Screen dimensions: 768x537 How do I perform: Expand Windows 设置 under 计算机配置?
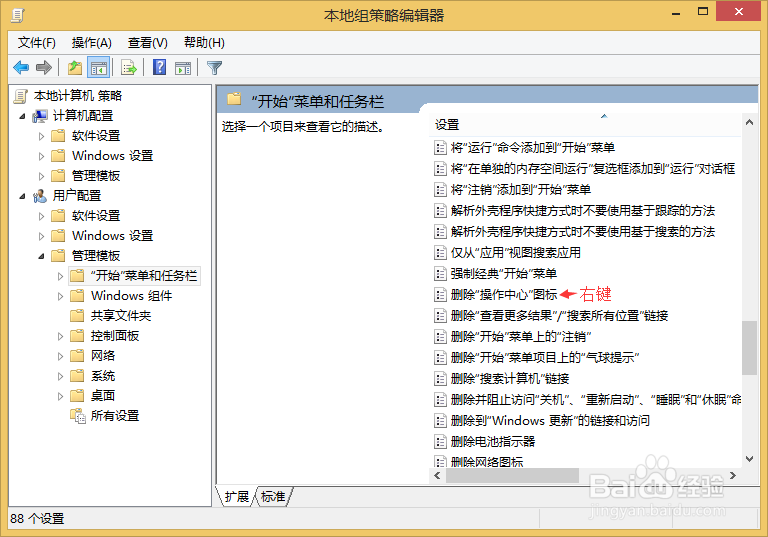click(x=41, y=156)
